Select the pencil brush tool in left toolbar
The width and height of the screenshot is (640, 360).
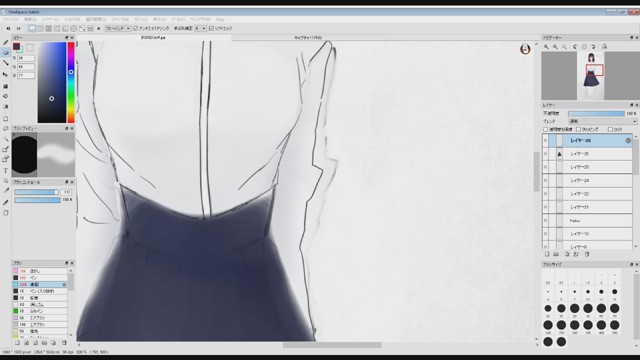click(6, 42)
